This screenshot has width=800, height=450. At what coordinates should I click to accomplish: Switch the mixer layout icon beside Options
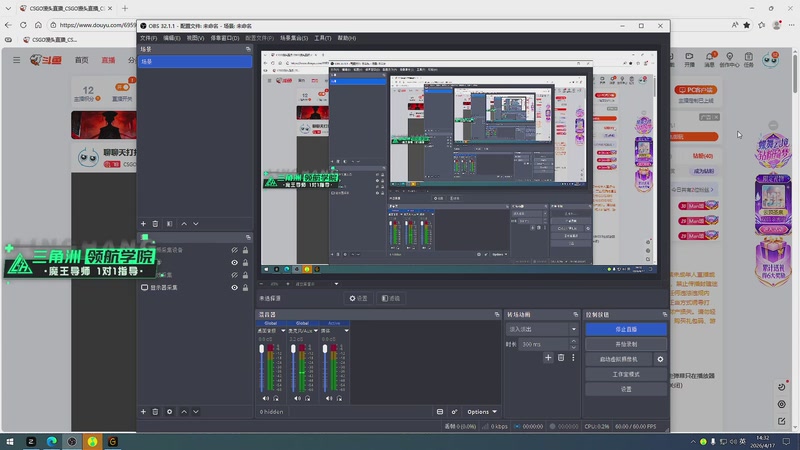440,412
